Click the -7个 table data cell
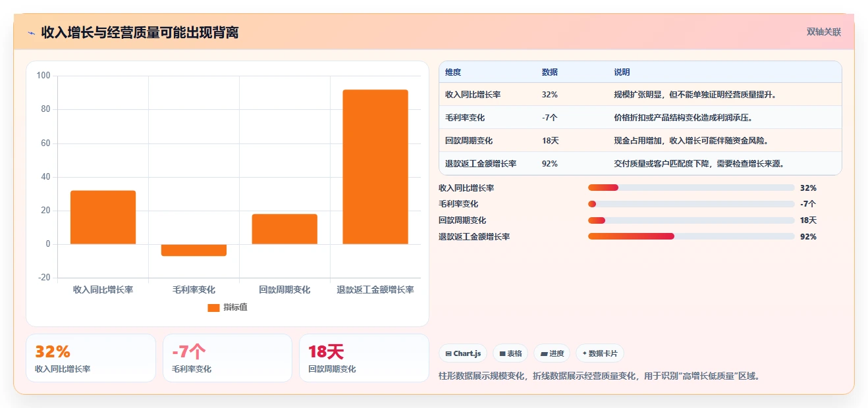 point(551,118)
